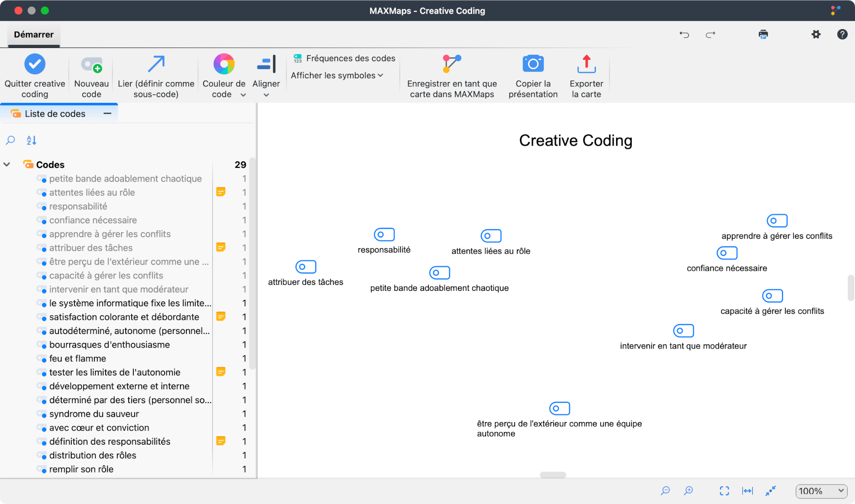Click intervenir en tant que modérateur map symbol
This screenshot has width=855, height=504.
[x=683, y=331]
